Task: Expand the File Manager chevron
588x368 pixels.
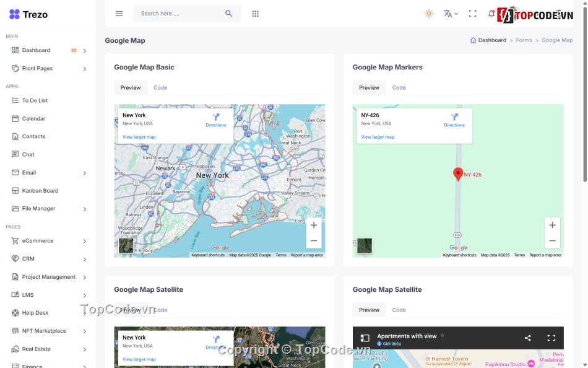Action: click(x=85, y=209)
